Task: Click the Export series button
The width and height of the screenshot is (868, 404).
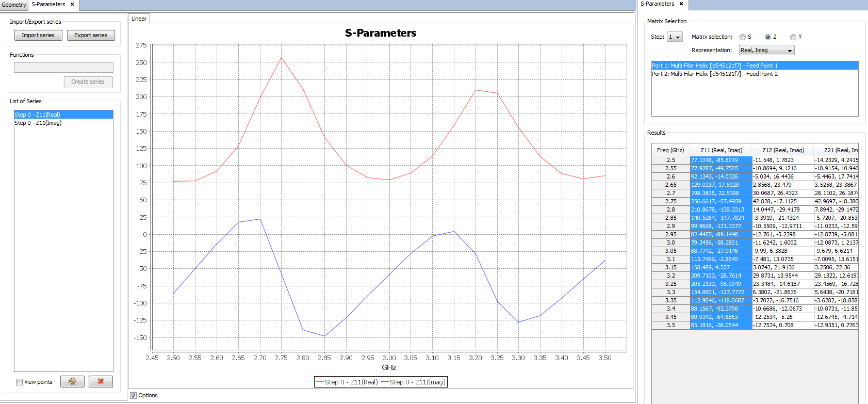Action: coord(91,35)
